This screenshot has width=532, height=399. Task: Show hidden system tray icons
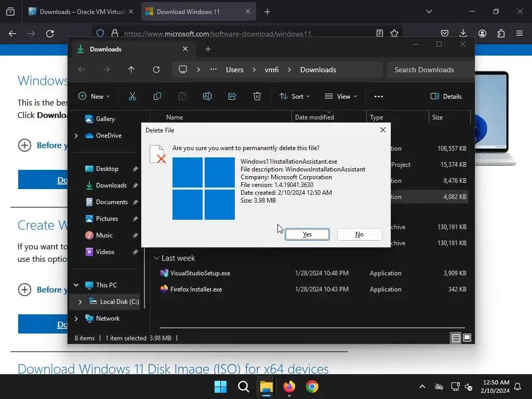(x=422, y=387)
